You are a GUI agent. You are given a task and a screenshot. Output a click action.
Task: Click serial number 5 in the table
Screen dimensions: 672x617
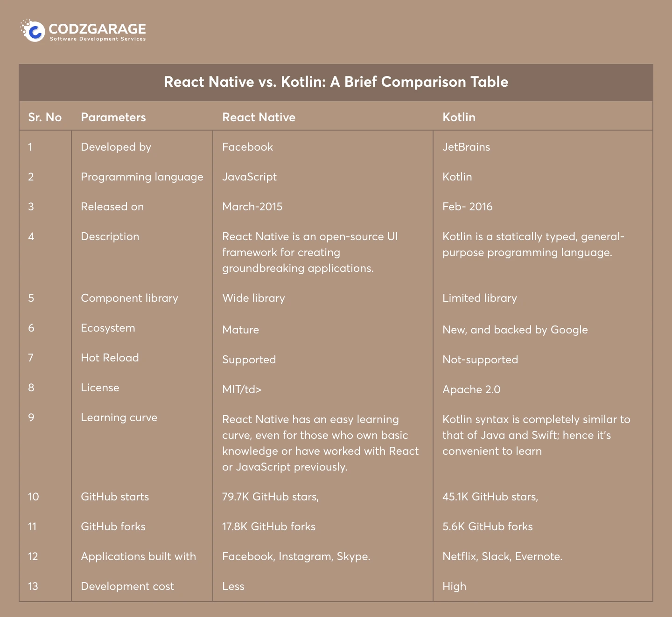[31, 298]
